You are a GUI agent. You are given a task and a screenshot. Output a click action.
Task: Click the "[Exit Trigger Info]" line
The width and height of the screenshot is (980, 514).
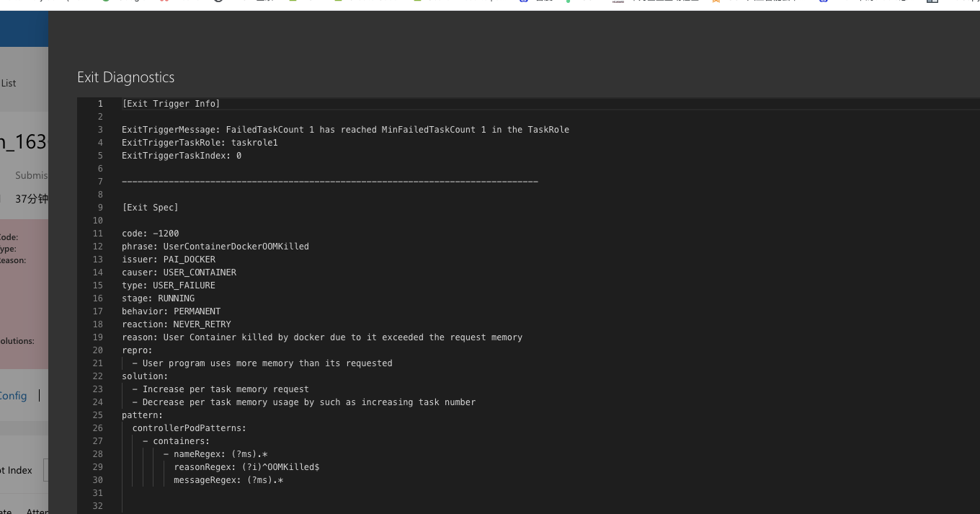(171, 104)
